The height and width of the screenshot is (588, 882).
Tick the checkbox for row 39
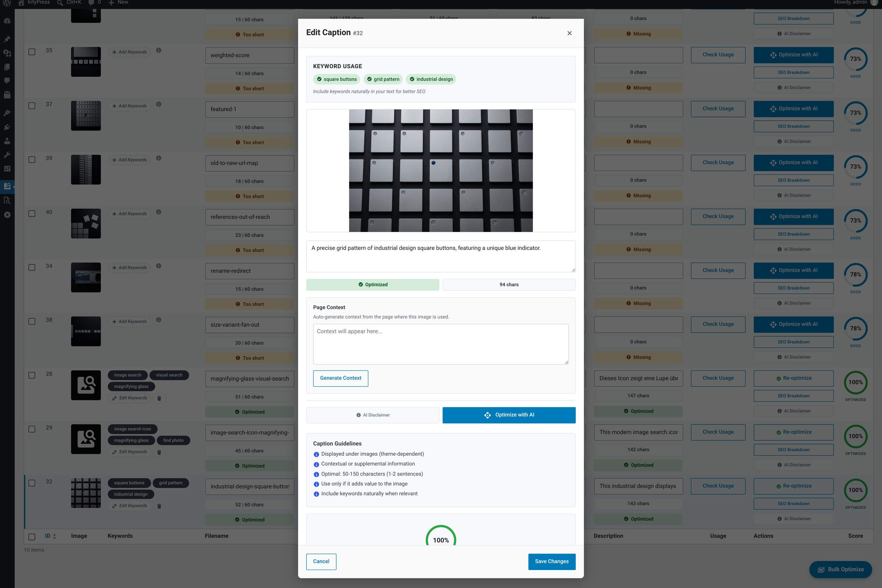point(32,160)
